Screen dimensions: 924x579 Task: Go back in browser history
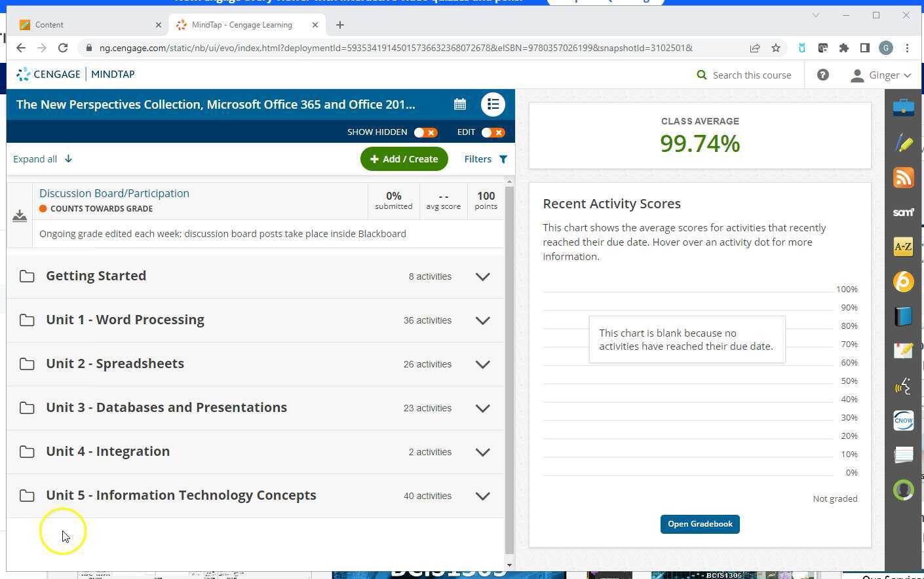pyautogui.click(x=21, y=48)
